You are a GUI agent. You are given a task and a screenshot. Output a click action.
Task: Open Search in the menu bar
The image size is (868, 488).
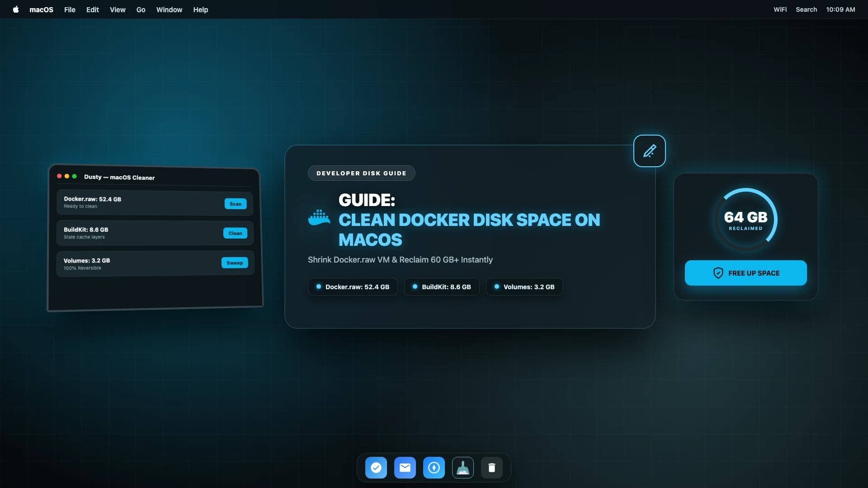[x=806, y=9]
